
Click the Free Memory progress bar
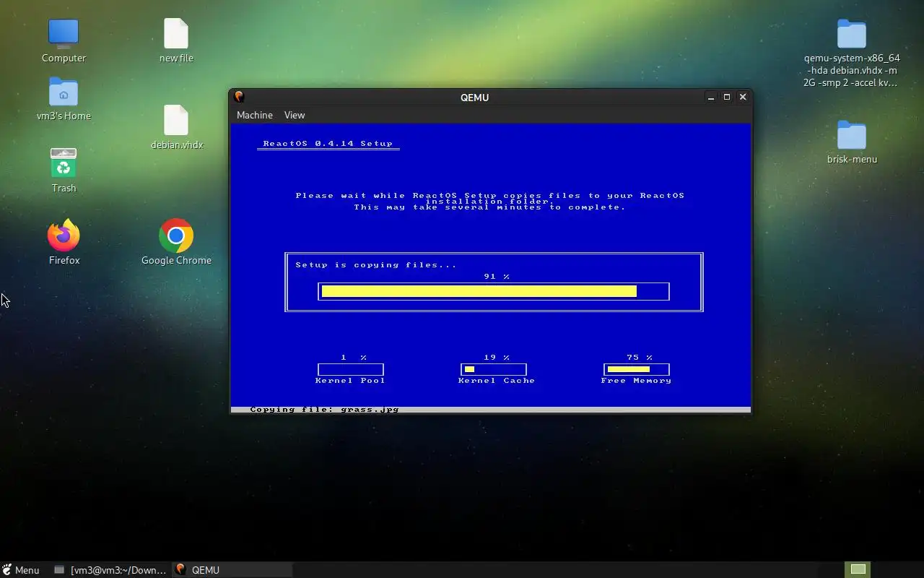tap(636, 369)
